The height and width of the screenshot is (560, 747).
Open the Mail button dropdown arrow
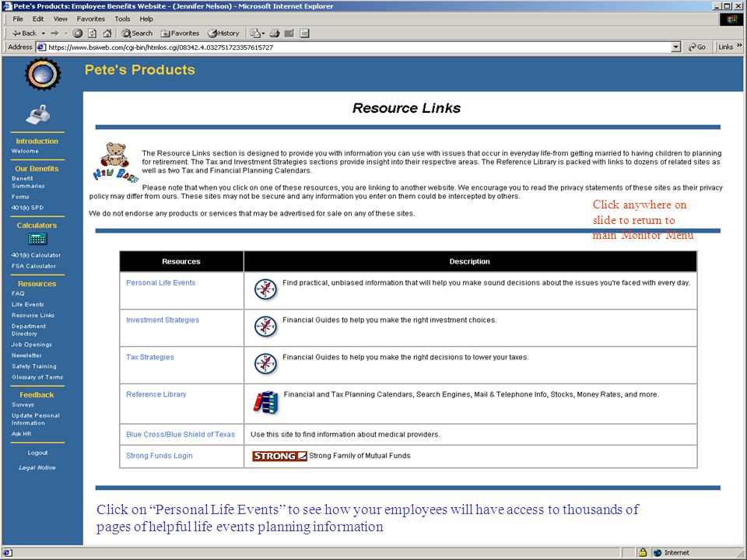(263, 33)
